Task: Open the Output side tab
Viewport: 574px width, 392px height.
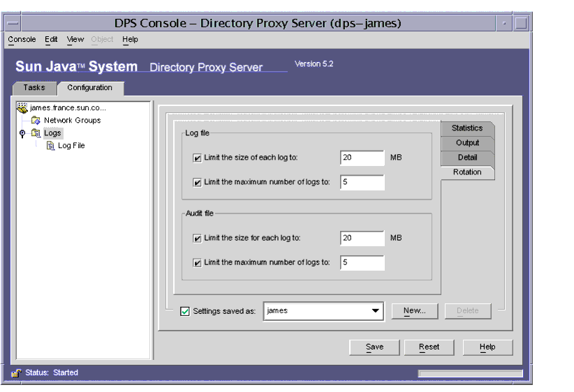Action: pyautogui.click(x=467, y=143)
